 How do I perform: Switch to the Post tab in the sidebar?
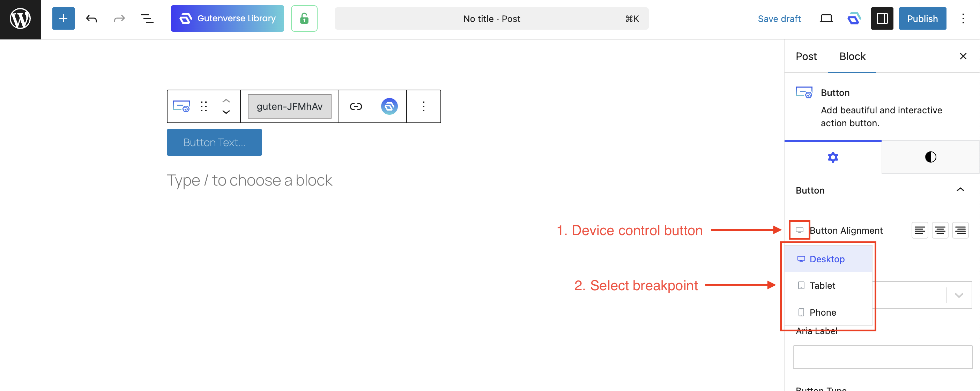click(806, 56)
